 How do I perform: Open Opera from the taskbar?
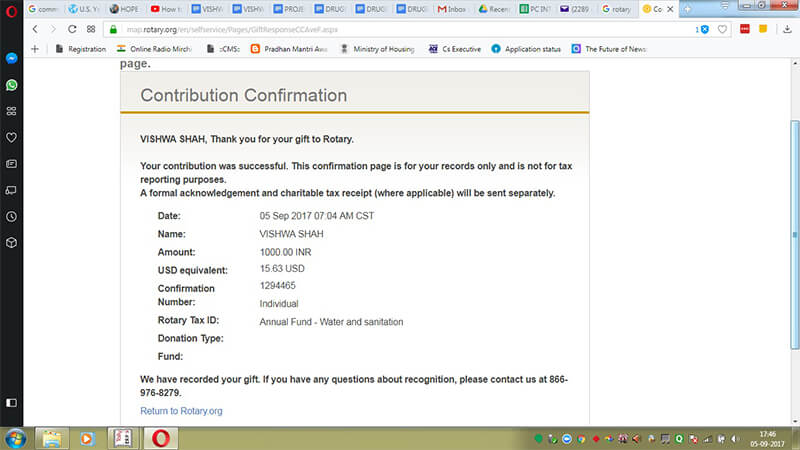click(x=161, y=438)
